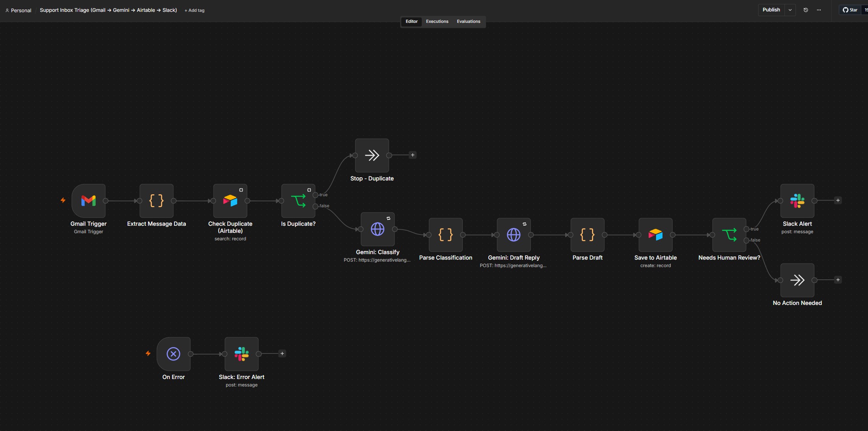Click the Gmail Trigger output connector

click(x=106, y=201)
